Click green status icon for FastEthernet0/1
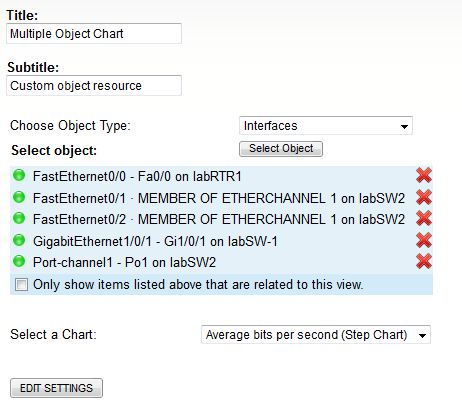Viewport: 462px width, 412px height. pos(19,197)
